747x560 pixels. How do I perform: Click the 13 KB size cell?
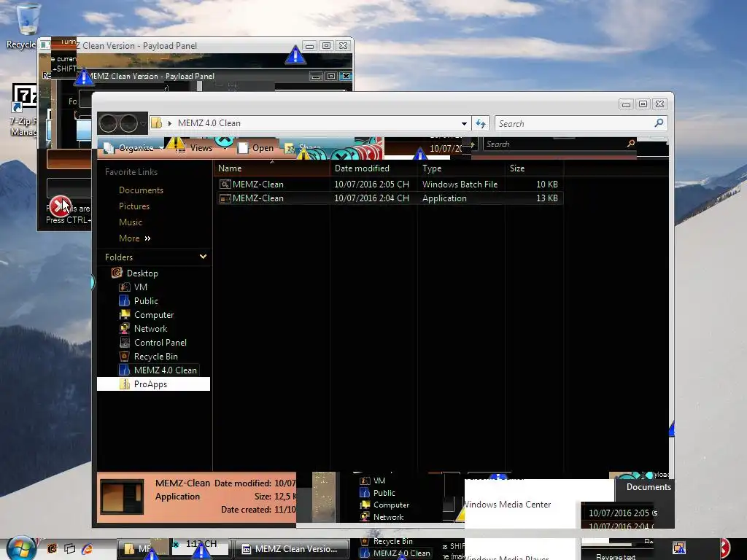click(x=547, y=198)
